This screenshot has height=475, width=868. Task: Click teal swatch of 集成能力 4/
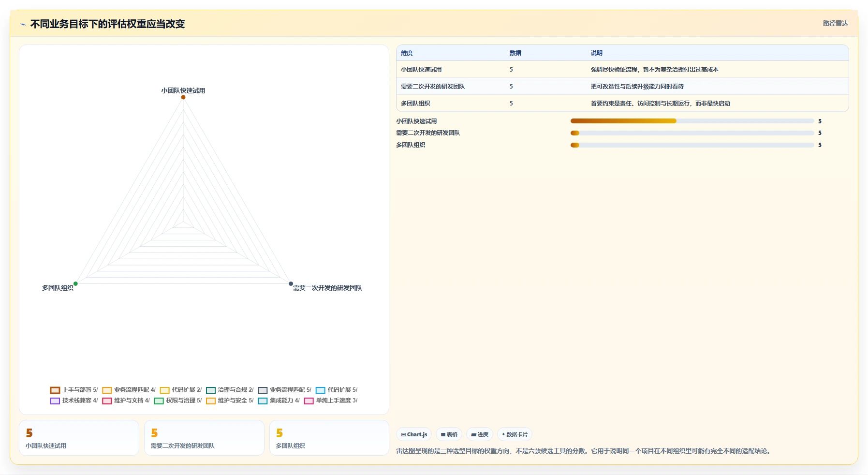coord(263,401)
